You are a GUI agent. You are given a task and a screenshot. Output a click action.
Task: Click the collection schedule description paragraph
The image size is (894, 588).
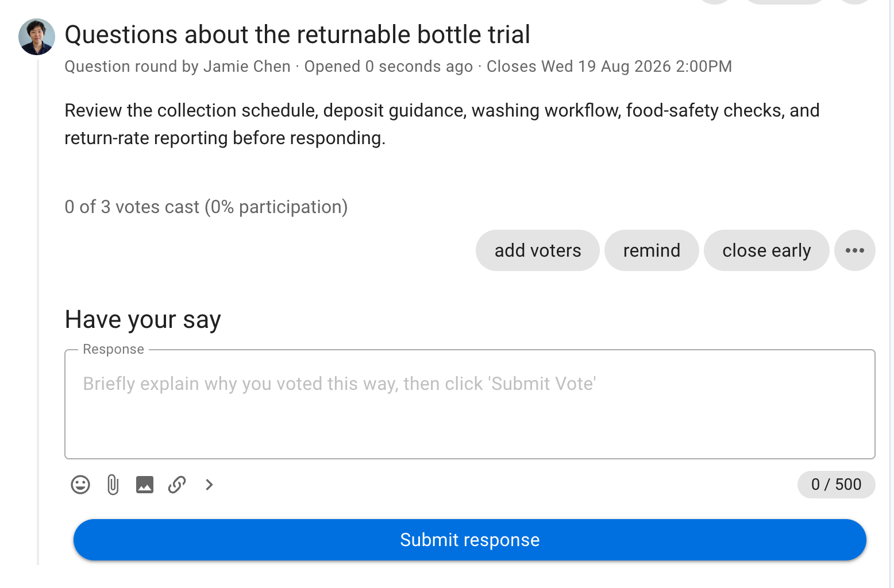442,124
